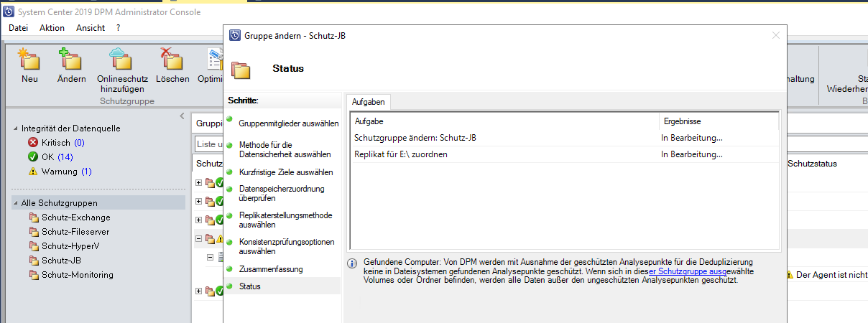868x323 pixels.
Task: Click the Schutzstatus column header
Action: coord(813,164)
